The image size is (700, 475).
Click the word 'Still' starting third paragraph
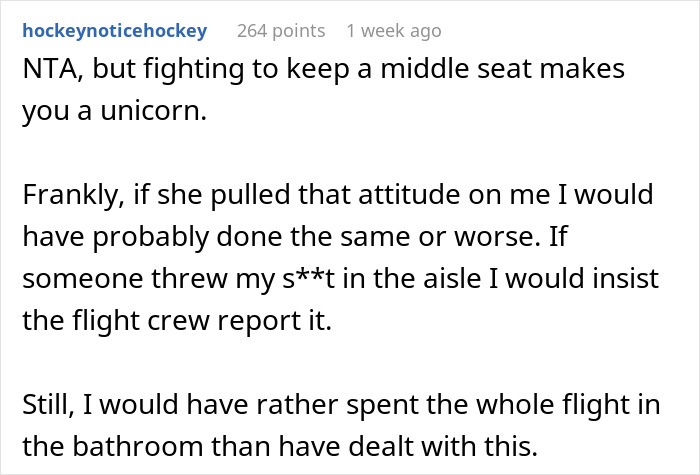[48, 404]
